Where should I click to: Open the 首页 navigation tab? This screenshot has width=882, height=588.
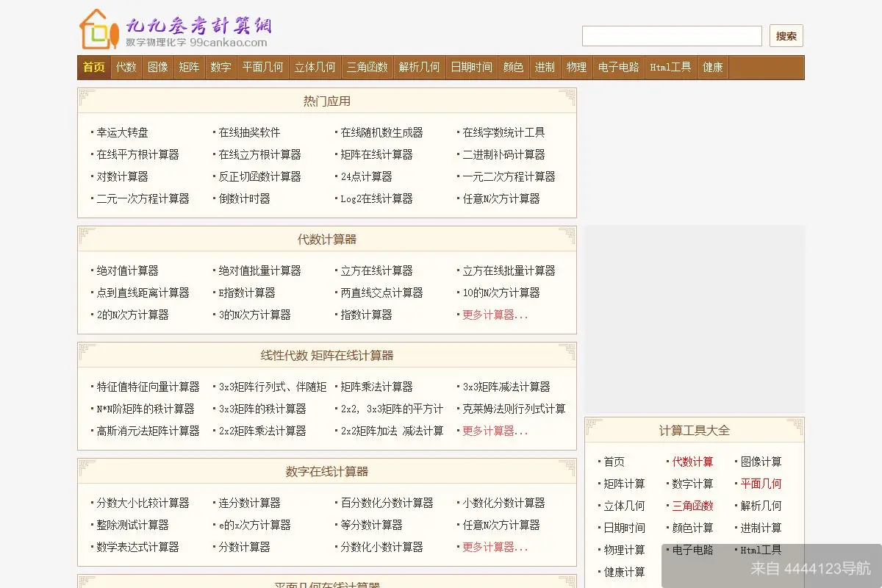point(93,67)
